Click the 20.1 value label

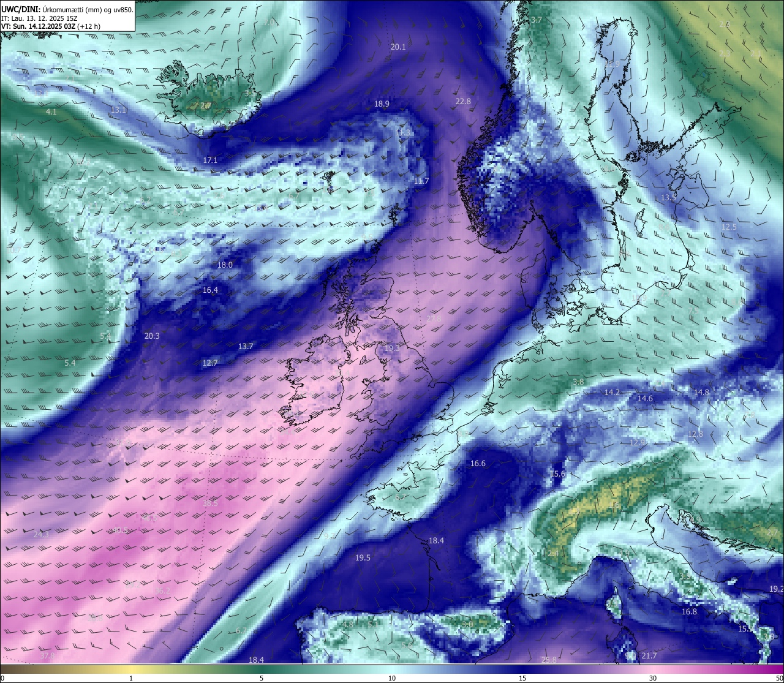(x=398, y=47)
